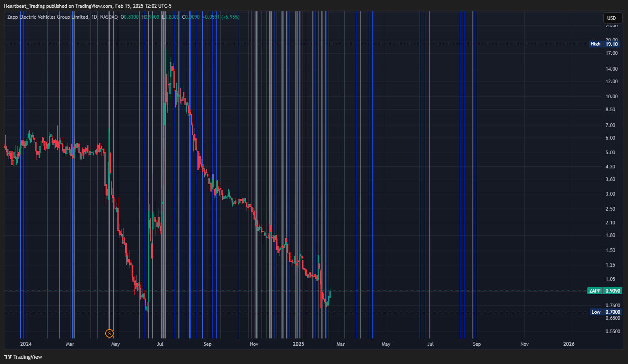628x364 pixels.
Task: Click the 6.00 price scale label
Action: (610, 138)
